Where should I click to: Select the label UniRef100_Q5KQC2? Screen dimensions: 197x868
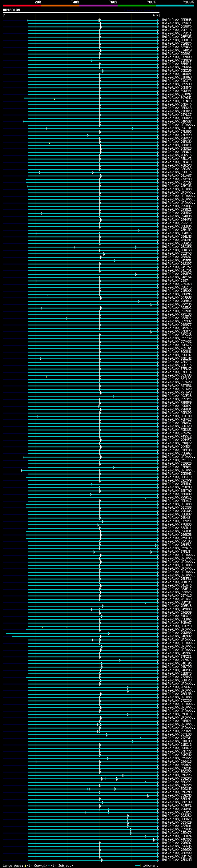click(177, 443)
